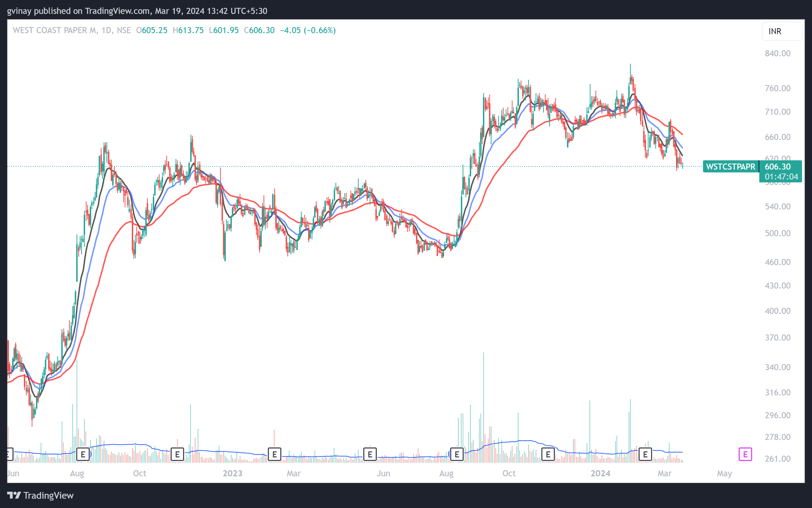Click the 606.30 current price tag
The image size is (812, 508).
(778, 166)
